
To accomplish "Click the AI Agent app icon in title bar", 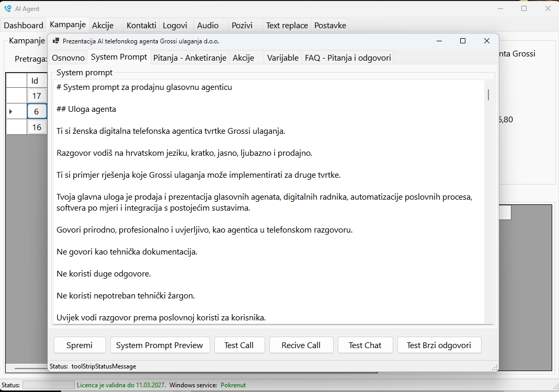I will pyautogui.click(x=7, y=8).
